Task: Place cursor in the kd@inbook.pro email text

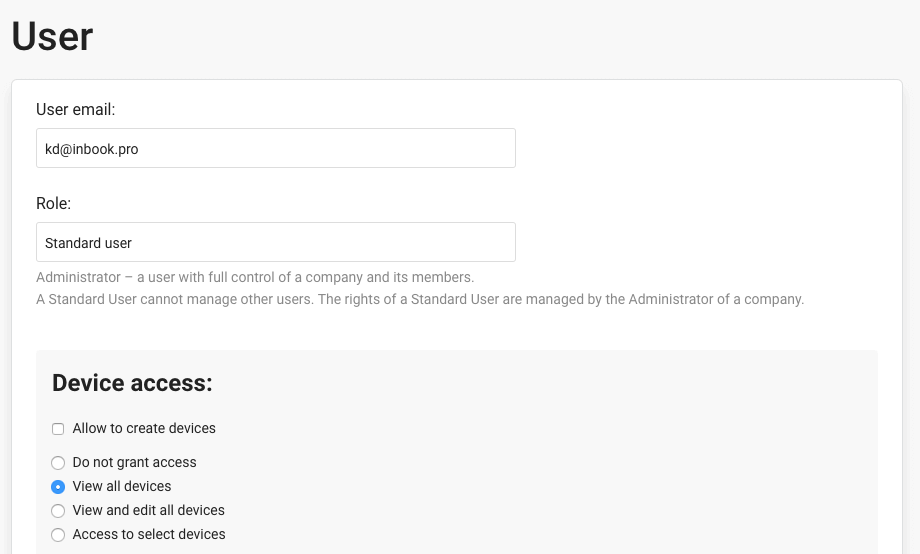Action: [x=92, y=148]
